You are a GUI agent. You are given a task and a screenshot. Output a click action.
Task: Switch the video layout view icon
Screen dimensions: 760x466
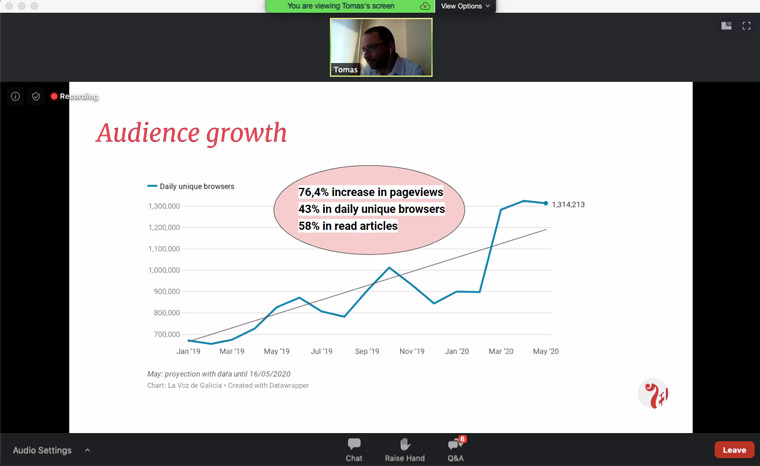(726, 26)
